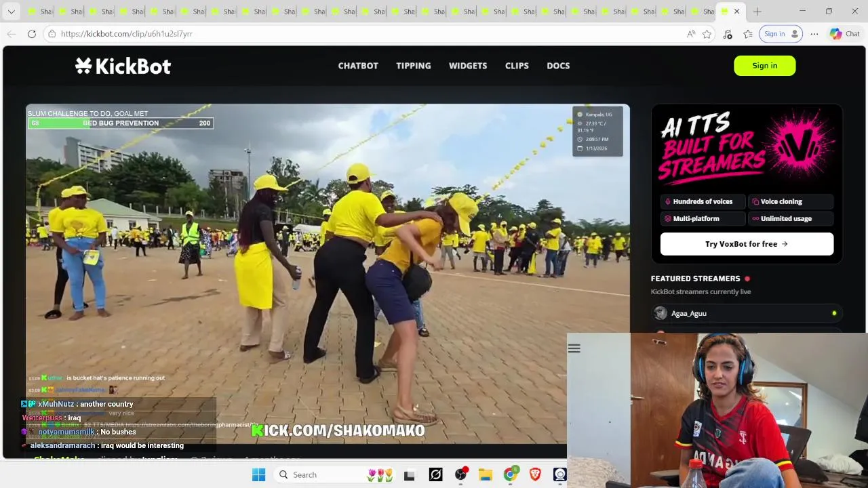Click the Multi-platform tag
Screen dimensions: 868x488
click(703, 218)
